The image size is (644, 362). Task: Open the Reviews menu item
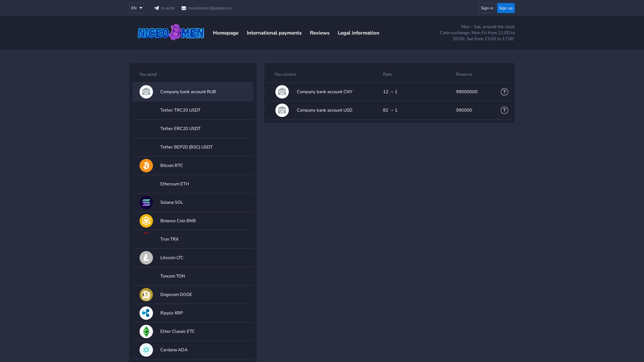(320, 33)
